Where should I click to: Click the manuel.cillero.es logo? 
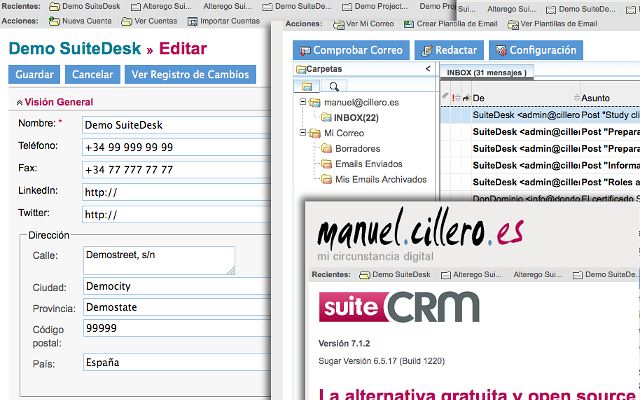pos(420,229)
